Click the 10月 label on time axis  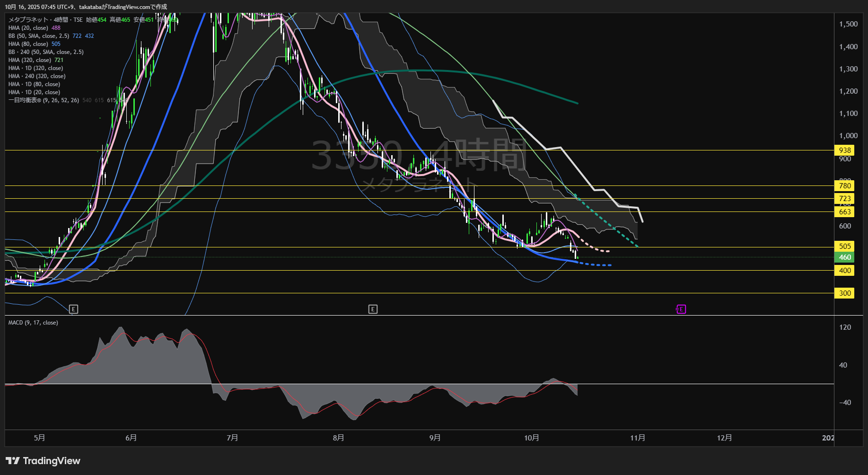pos(531,438)
